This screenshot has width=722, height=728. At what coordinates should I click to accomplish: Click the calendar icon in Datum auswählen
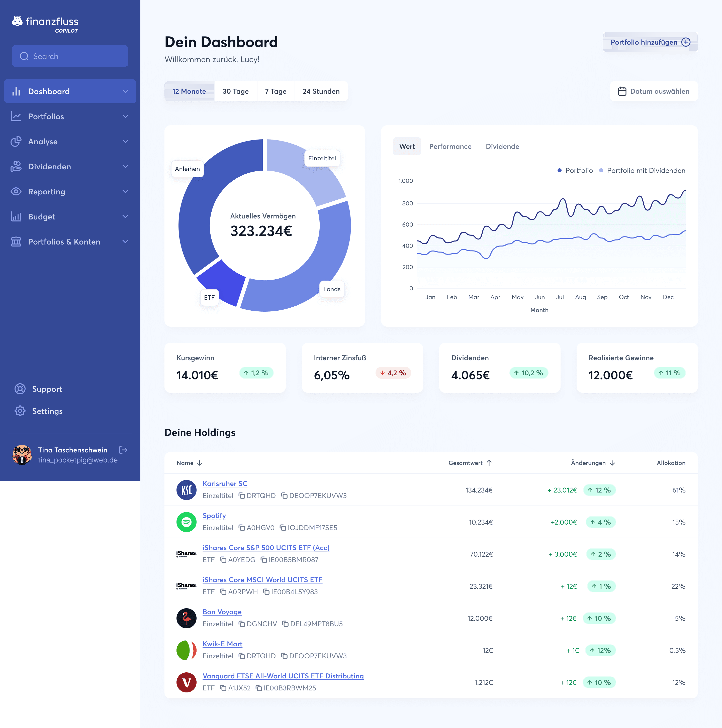(622, 91)
